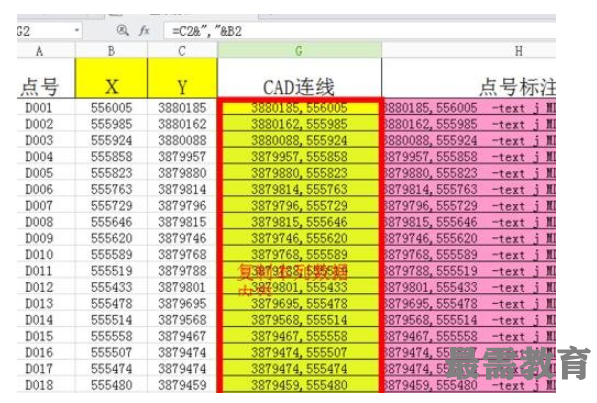Select CAD cell 3879768,555589

coord(300,254)
